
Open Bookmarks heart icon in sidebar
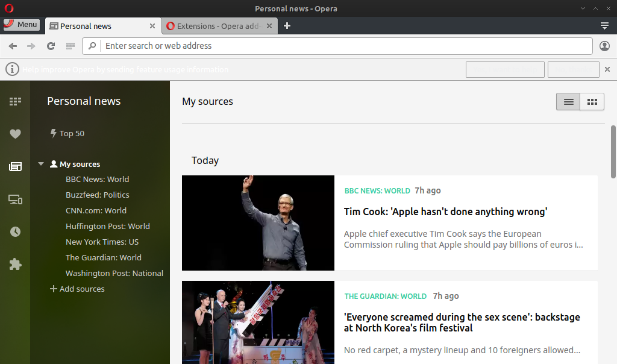click(x=15, y=134)
